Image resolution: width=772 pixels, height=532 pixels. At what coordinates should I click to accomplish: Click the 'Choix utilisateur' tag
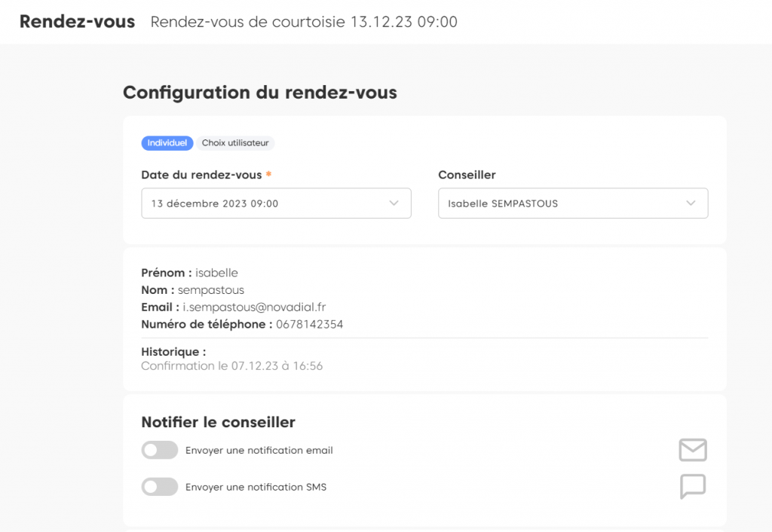point(236,143)
